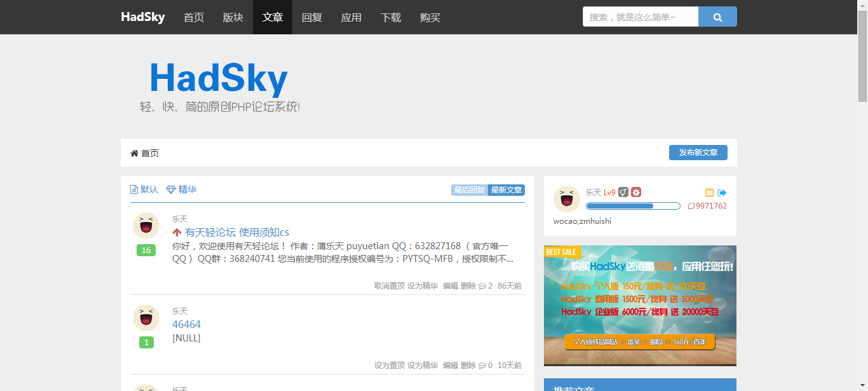The image size is (868, 391).
Task: Click the comment bubble icon on 86天前 post
Action: pyautogui.click(x=482, y=286)
